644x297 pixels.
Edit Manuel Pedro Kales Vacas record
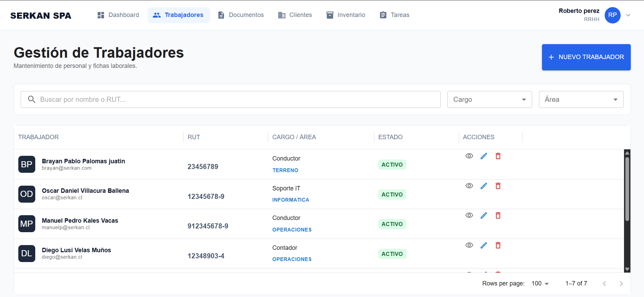pos(484,216)
